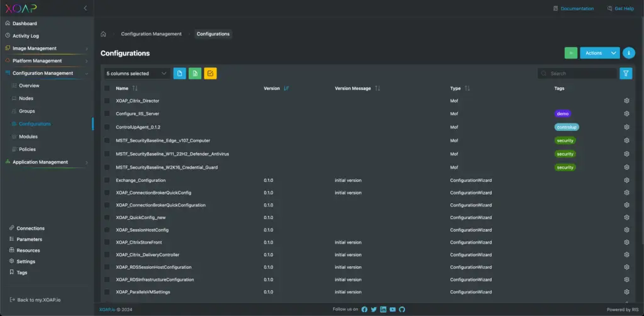644x316 pixels.
Task: Click the yellow checkmark toolbar icon
Action: coord(210,74)
